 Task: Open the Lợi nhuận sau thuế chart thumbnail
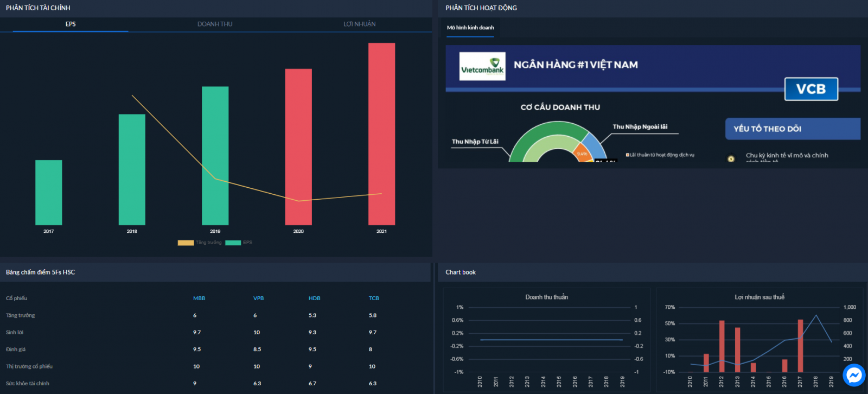pyautogui.click(x=759, y=340)
